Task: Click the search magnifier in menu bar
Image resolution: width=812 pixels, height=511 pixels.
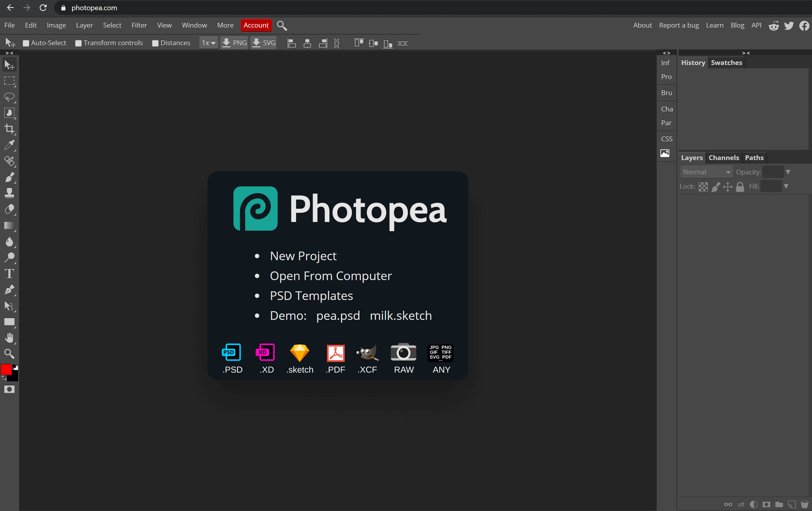Action: pyautogui.click(x=282, y=25)
